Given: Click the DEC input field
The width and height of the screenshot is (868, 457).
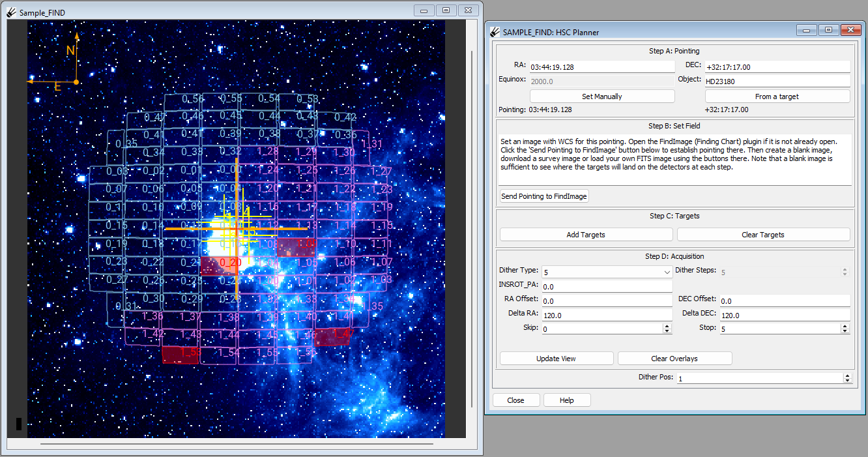Looking at the screenshot, I should (x=777, y=66).
